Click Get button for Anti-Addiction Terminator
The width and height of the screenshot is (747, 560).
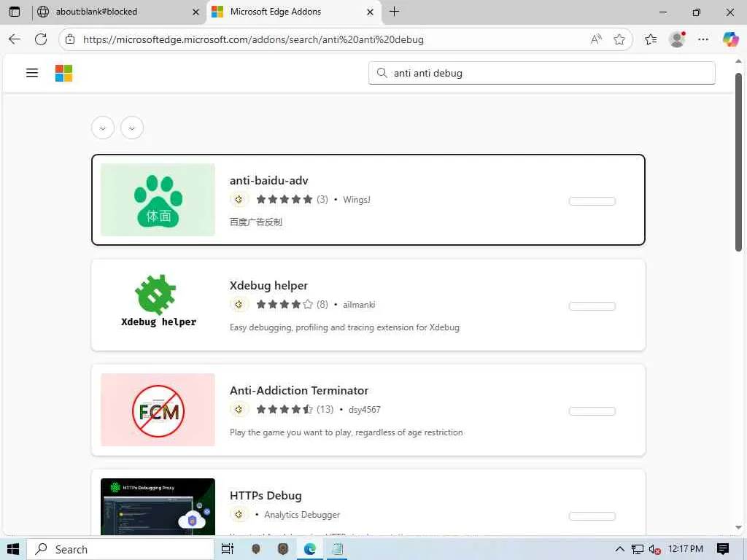[592, 411]
